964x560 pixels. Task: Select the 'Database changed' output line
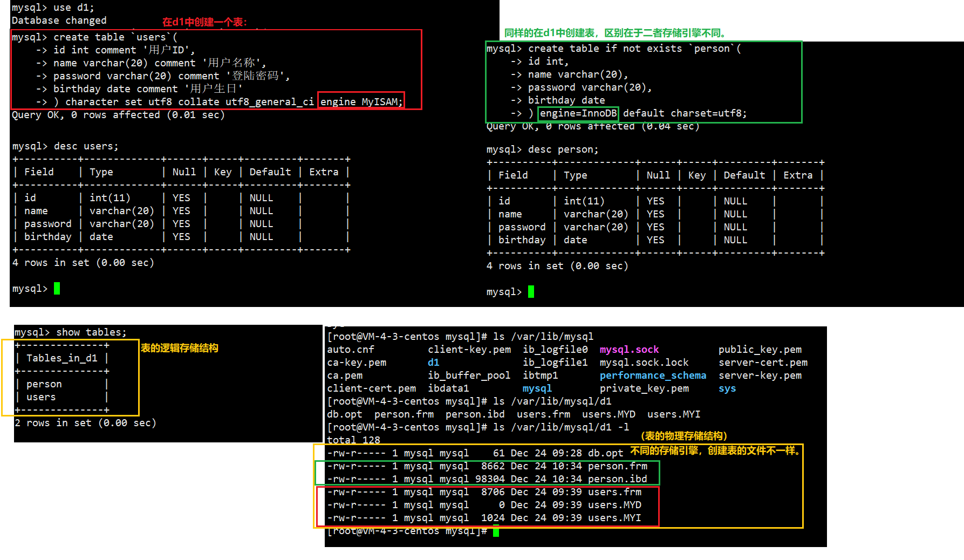[59, 21]
